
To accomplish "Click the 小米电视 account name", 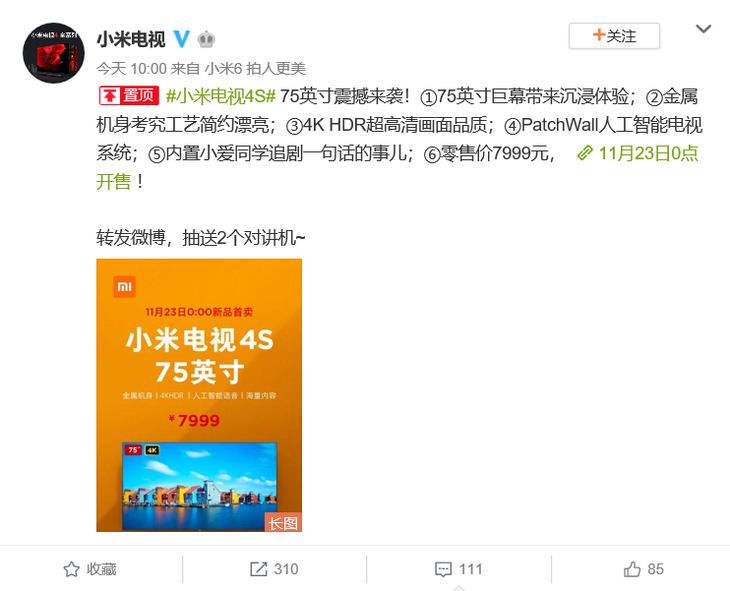I will pyautogui.click(x=131, y=39).
